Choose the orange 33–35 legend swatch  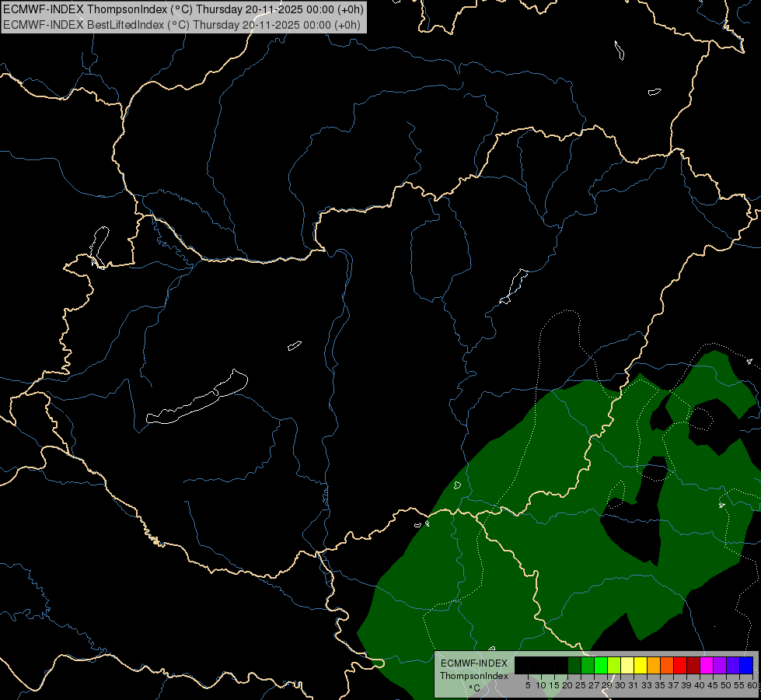[654, 665]
